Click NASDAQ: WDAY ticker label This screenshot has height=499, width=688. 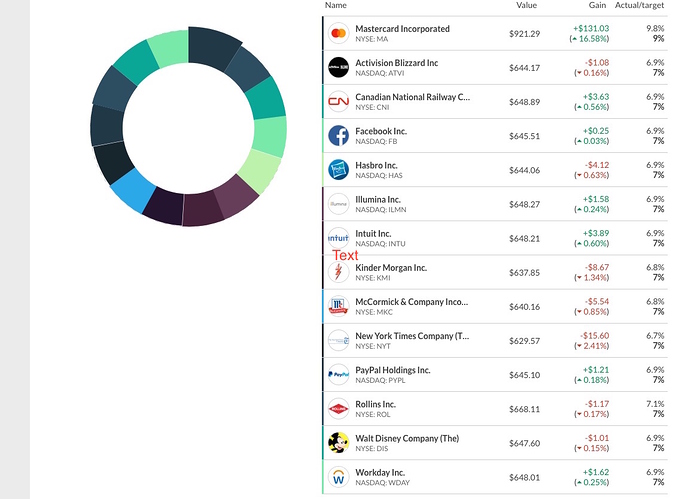tap(382, 483)
